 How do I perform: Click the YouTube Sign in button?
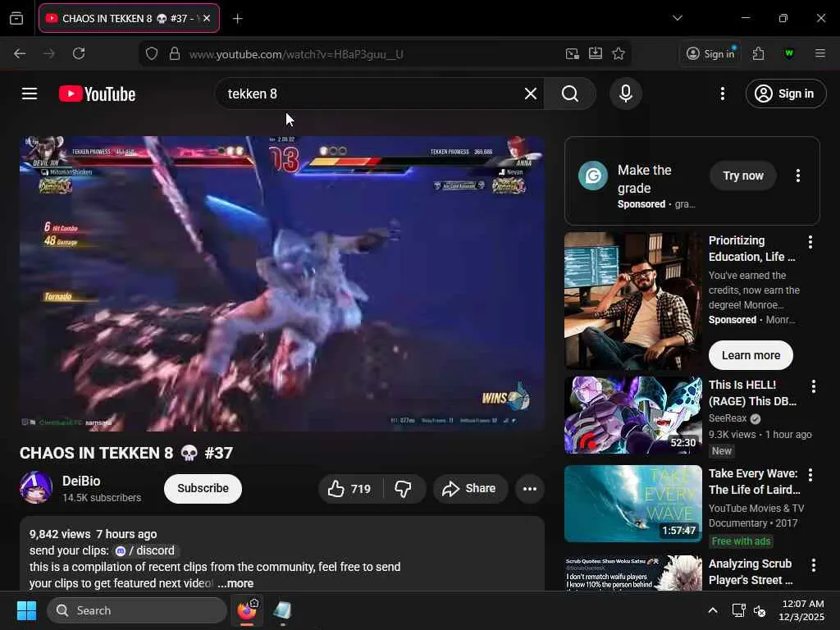pos(785,94)
